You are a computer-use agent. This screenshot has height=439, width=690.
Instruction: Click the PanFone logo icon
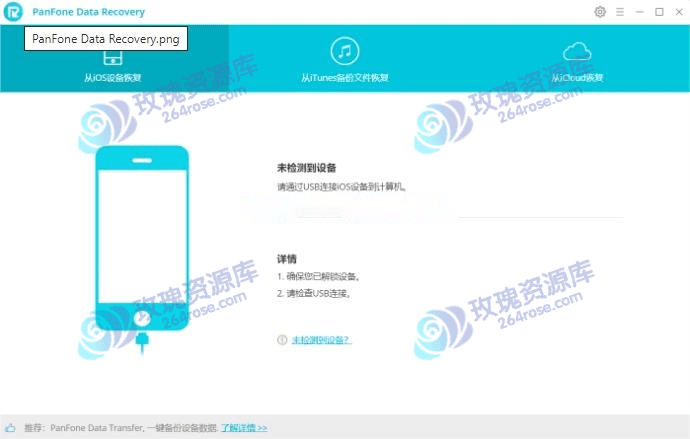[x=13, y=12]
